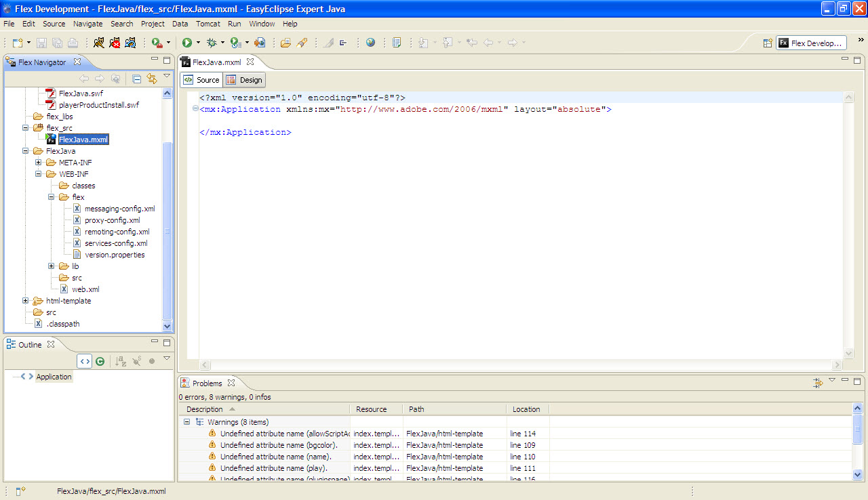Expand the lib folder
The image size is (868, 500).
tap(52, 266)
